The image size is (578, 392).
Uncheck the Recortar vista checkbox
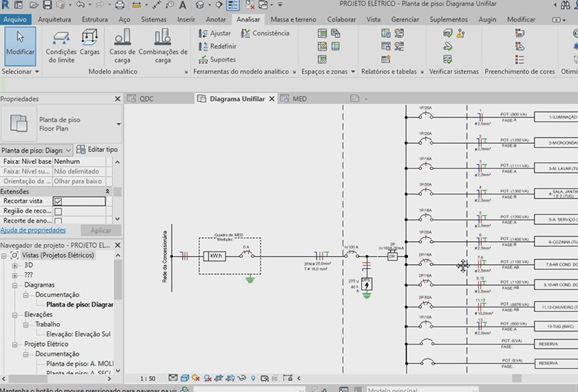(x=58, y=201)
